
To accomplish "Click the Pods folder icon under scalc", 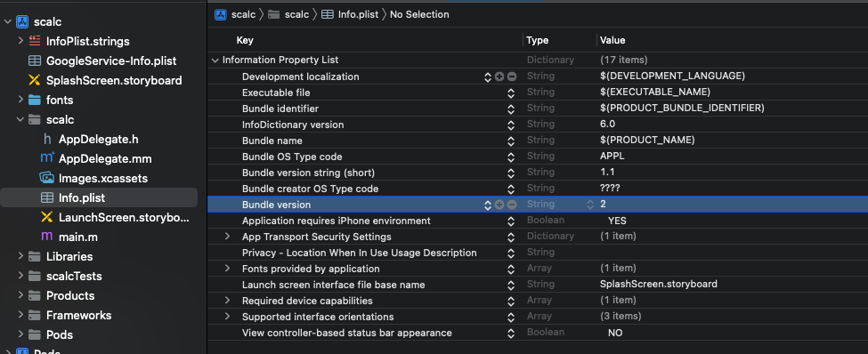I will coord(35,334).
